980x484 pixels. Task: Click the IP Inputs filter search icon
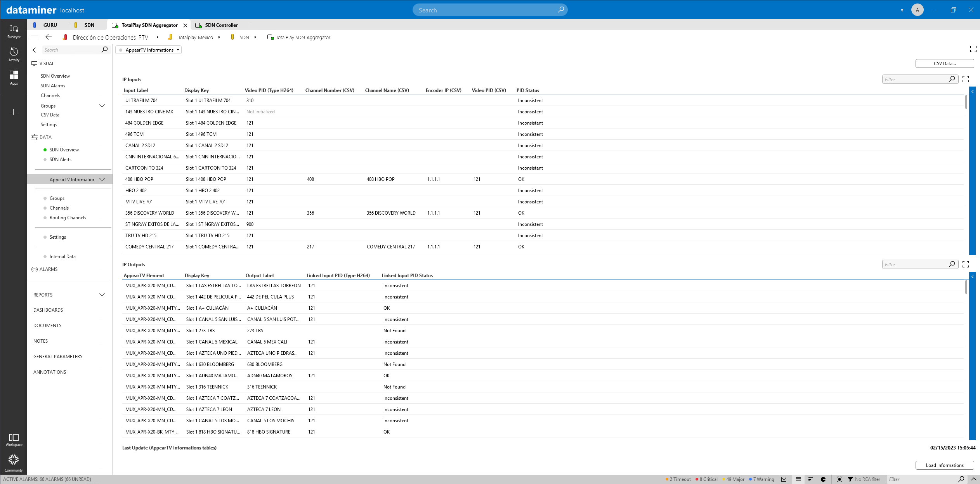pos(952,79)
